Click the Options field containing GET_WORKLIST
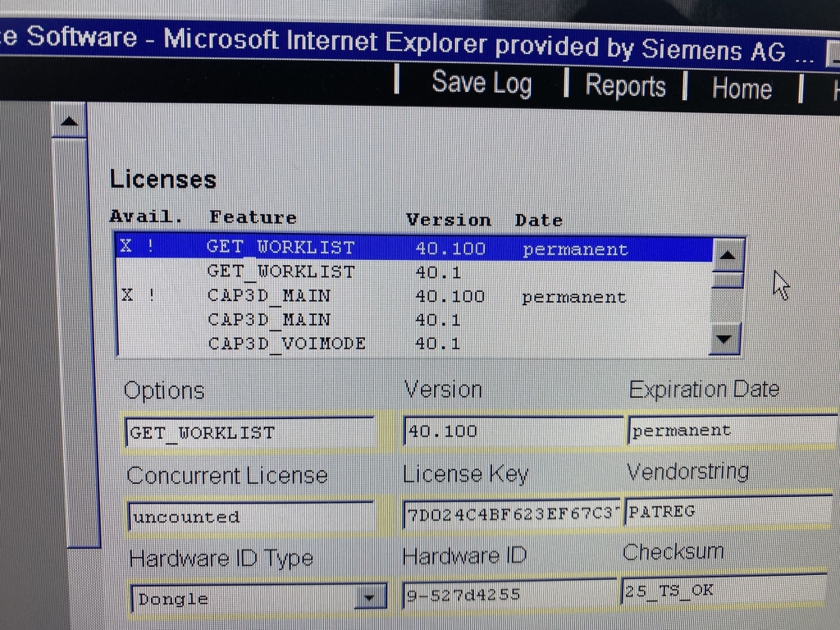840x630 pixels. pyautogui.click(x=251, y=433)
